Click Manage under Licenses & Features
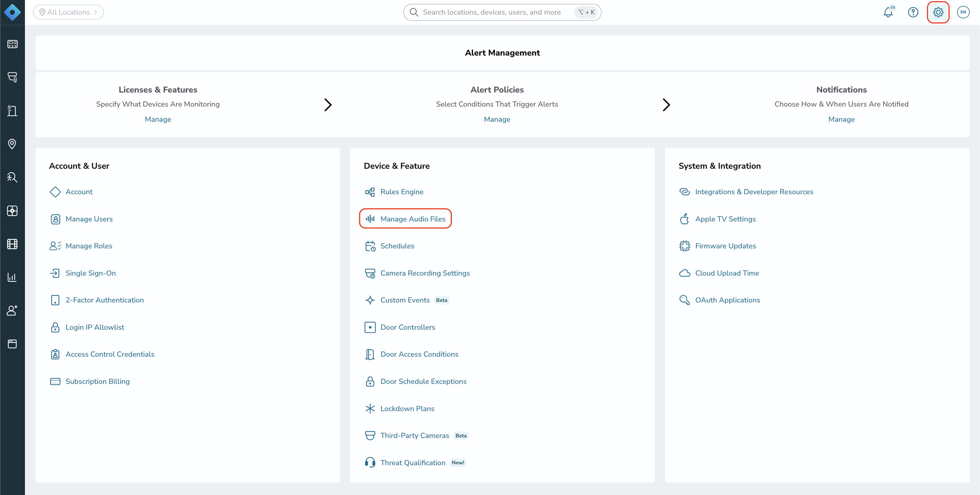The width and height of the screenshot is (980, 495). pos(158,119)
